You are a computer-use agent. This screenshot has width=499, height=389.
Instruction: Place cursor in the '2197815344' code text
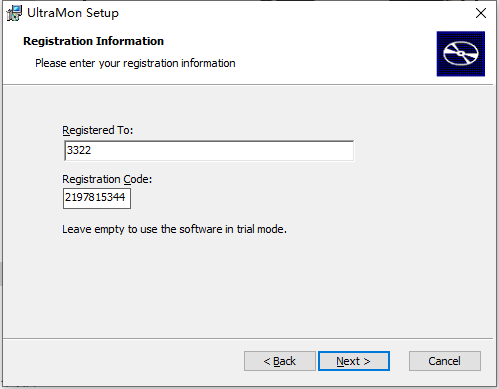point(95,197)
